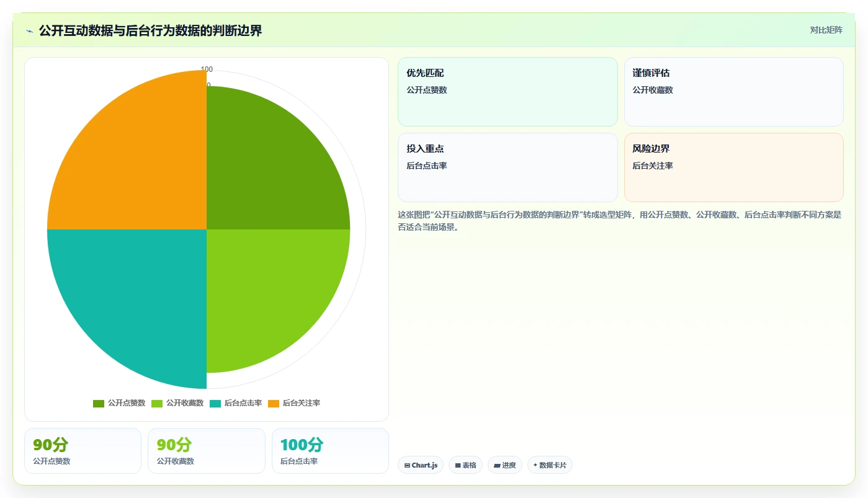The width and height of the screenshot is (868, 498).
Task: Toggle 公开收藏数 legend swatch
Action: [x=157, y=403]
